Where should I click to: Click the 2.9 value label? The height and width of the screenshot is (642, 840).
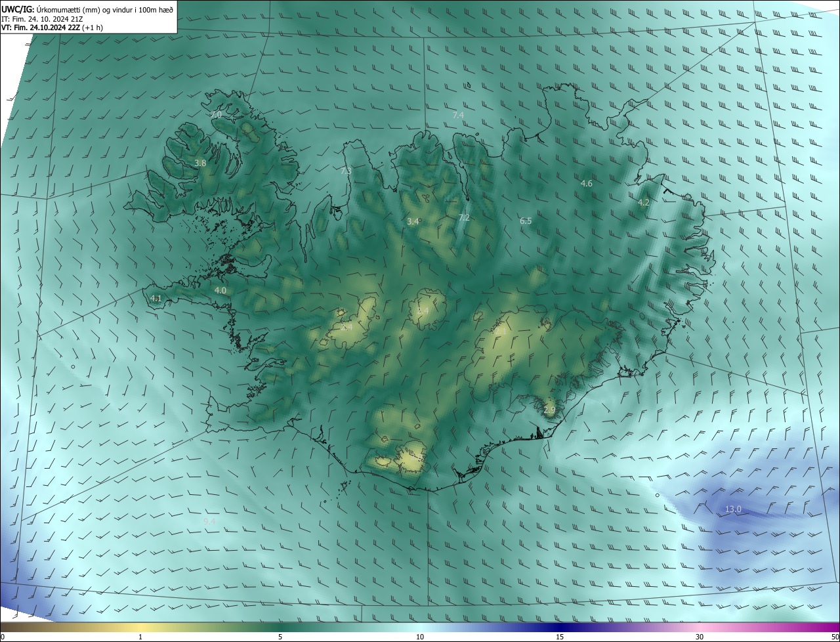point(549,410)
